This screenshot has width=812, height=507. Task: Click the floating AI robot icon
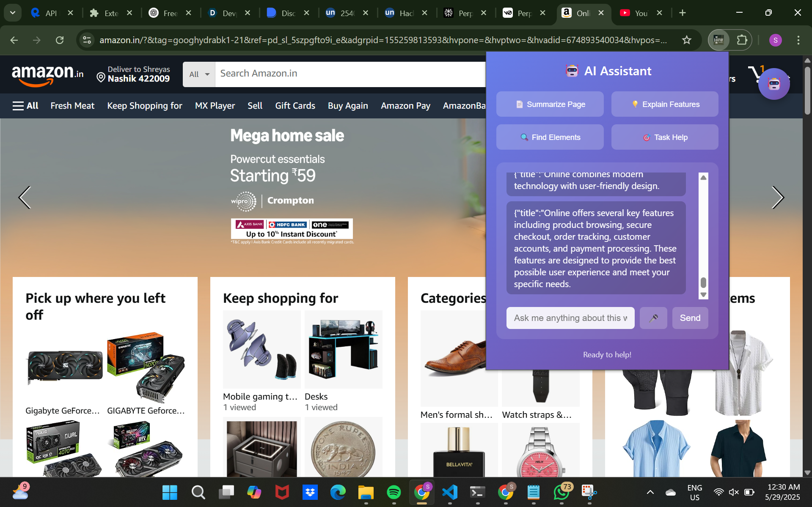click(774, 84)
